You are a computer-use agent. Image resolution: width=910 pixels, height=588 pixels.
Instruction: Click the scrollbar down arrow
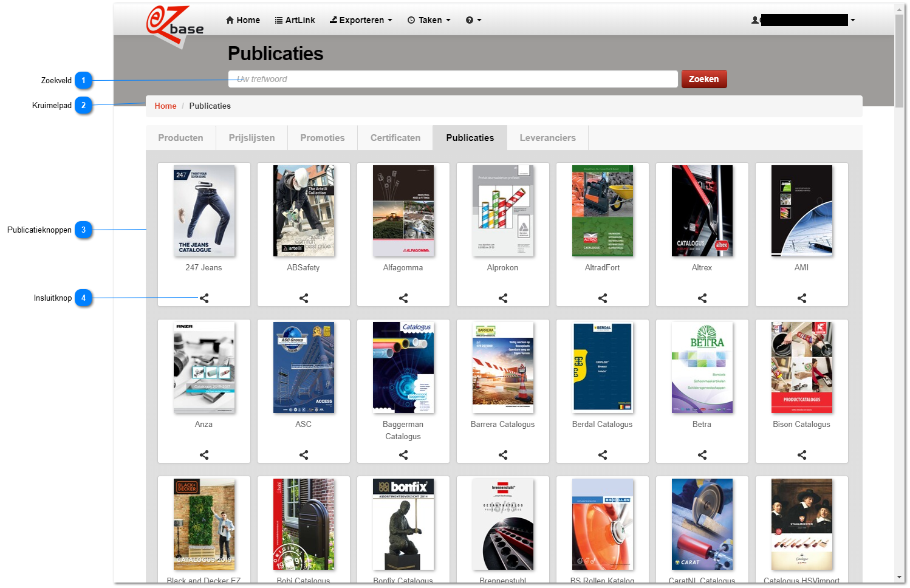click(x=900, y=577)
